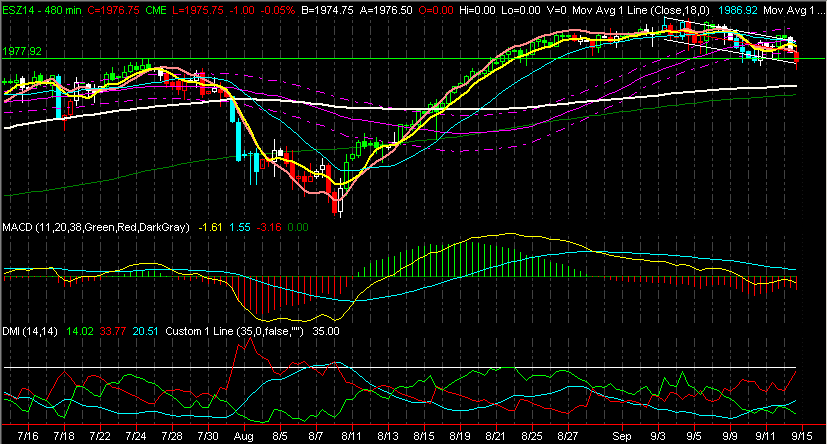Click the 8/19 date label
This screenshot has height=444, width=827.
pyautogui.click(x=459, y=436)
